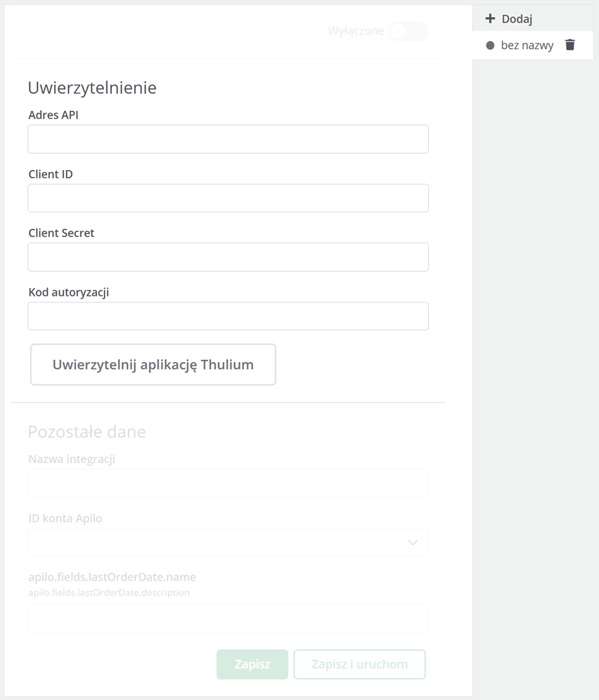Image resolution: width=599 pixels, height=700 pixels.
Task: Click the 'Zapisz' button
Action: pos(252,664)
